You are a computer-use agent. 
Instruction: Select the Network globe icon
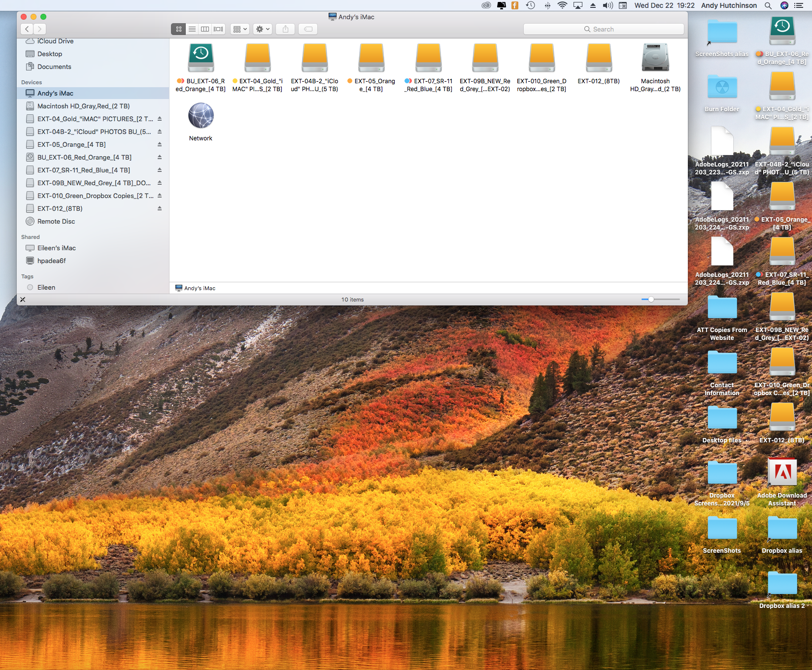tap(201, 116)
